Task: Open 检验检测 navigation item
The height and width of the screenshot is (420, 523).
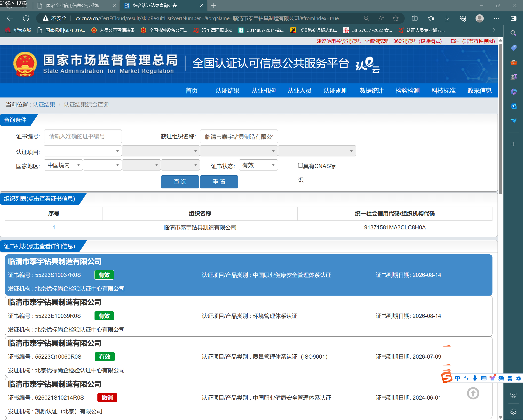Action: pyautogui.click(x=408, y=90)
